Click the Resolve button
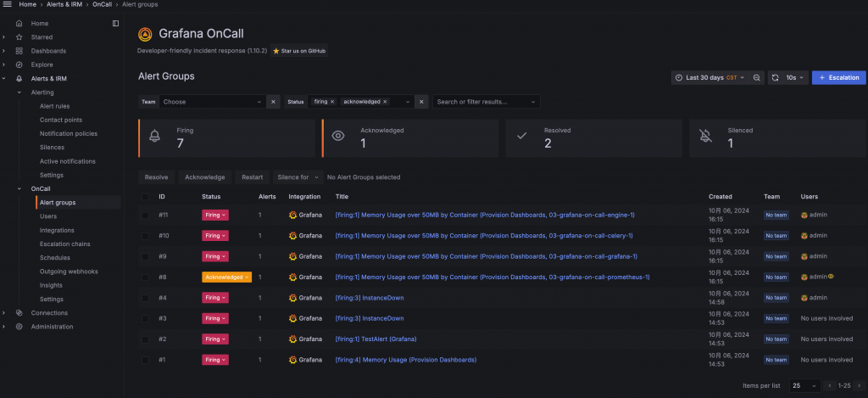 pyautogui.click(x=156, y=177)
